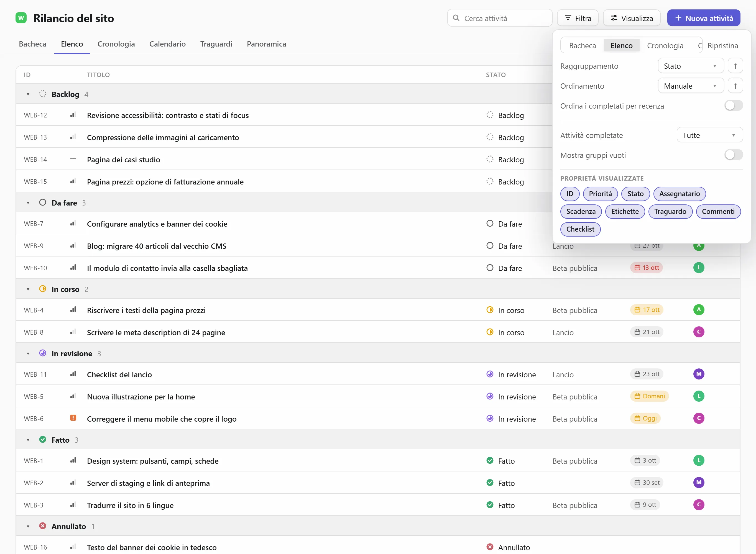
Task: Click the Oggi due date badge
Action: 645,418
